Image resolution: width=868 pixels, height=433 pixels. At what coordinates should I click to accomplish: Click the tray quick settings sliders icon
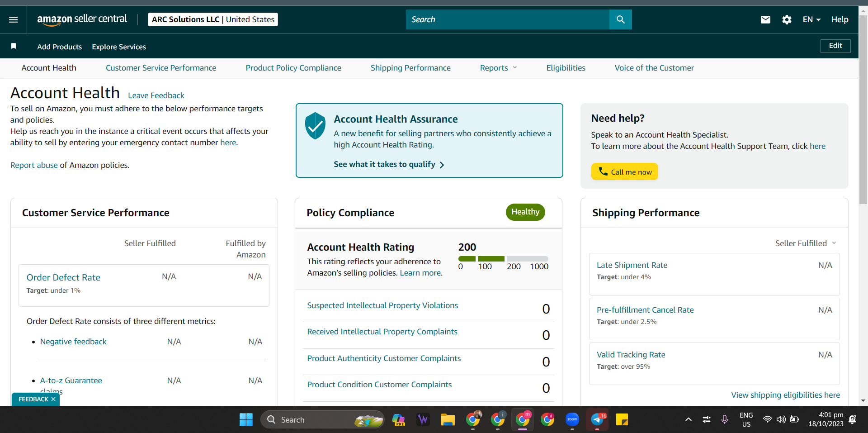[x=707, y=419]
